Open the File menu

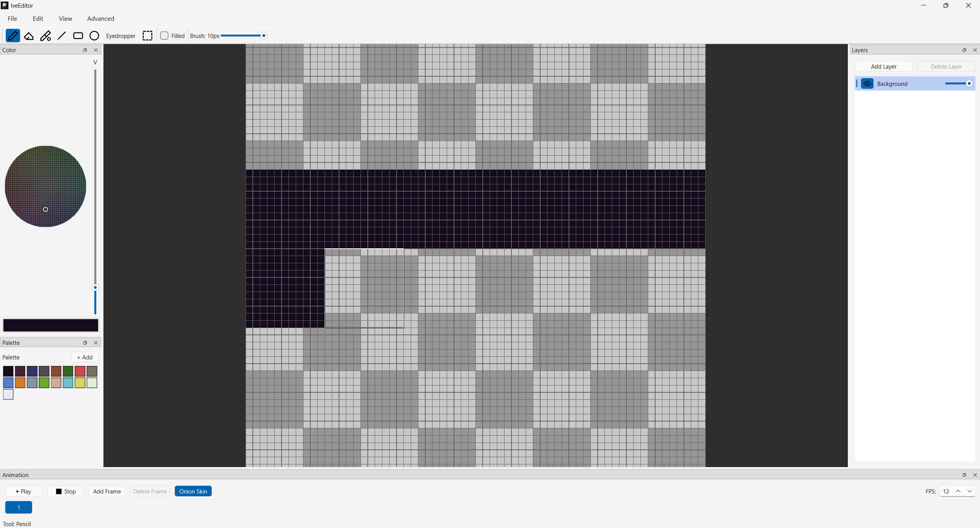(12, 18)
